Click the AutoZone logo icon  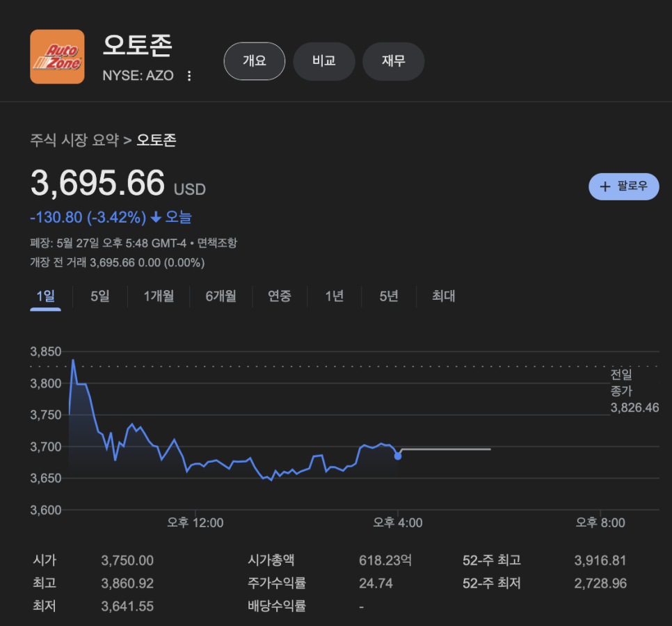pos(57,56)
